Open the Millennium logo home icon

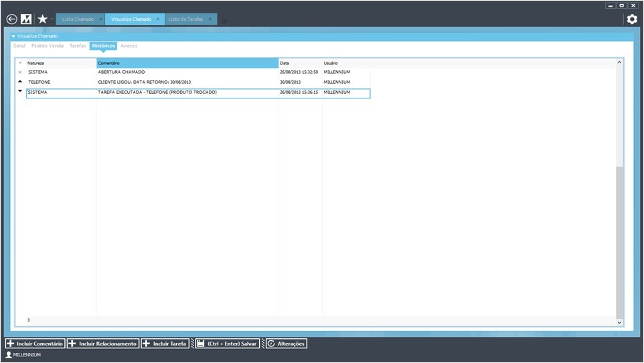[26, 19]
